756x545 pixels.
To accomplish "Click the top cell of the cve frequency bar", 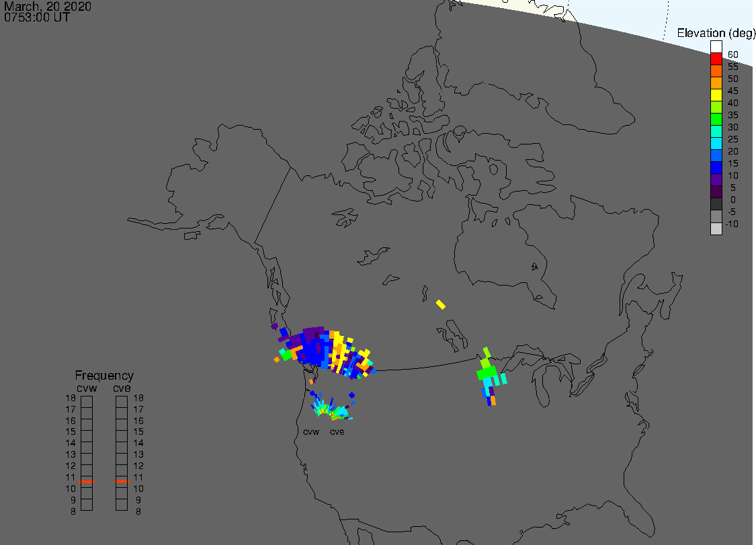I will pos(122,402).
